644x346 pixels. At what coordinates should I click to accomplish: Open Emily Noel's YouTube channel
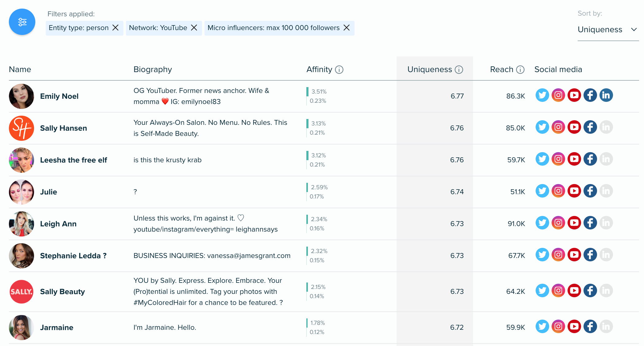click(574, 95)
